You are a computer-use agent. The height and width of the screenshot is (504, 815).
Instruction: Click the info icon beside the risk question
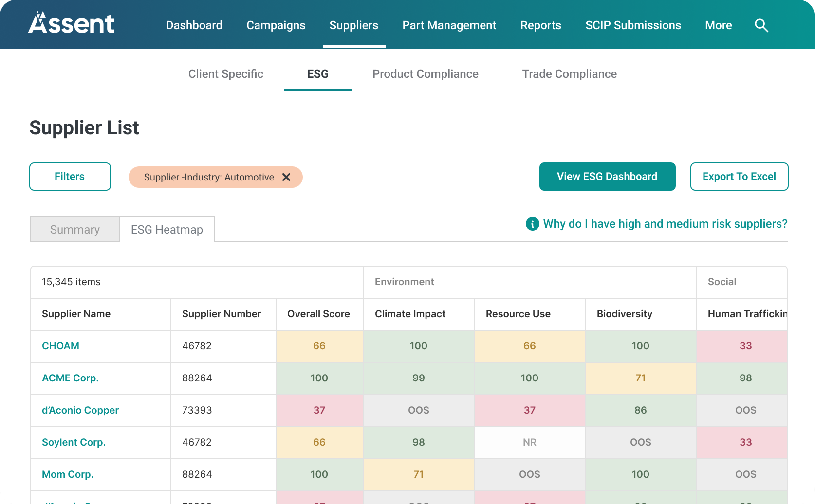[x=532, y=224]
